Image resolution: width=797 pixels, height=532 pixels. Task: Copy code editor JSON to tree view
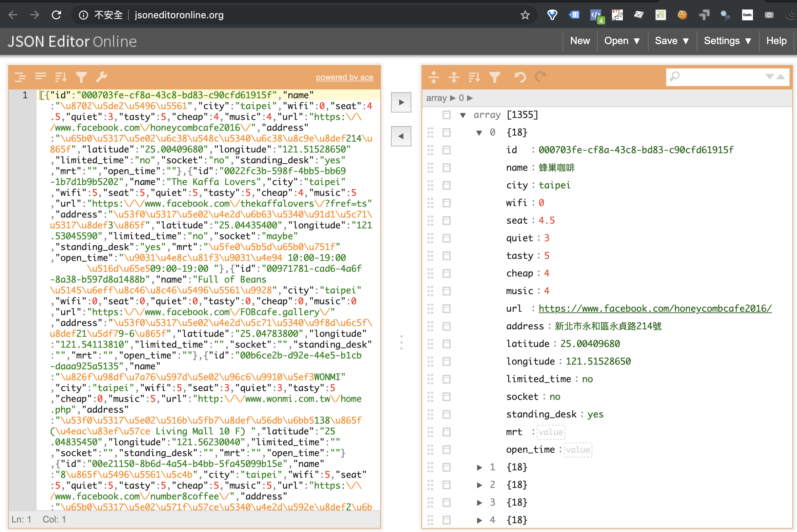[401, 102]
